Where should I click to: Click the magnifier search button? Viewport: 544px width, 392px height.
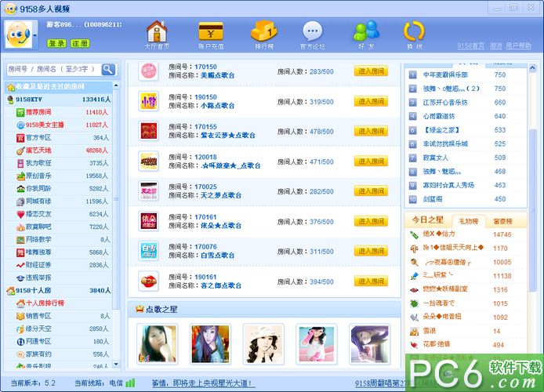pyautogui.click(x=108, y=69)
